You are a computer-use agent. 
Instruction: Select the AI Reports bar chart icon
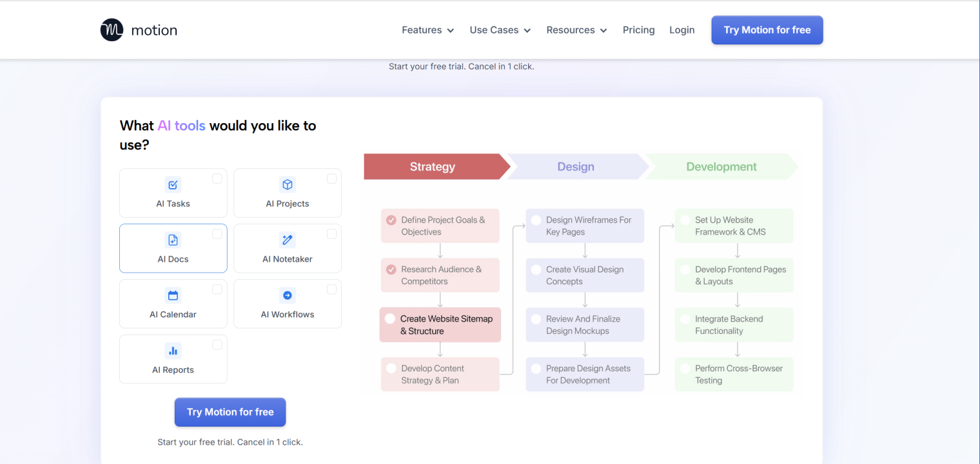click(173, 350)
